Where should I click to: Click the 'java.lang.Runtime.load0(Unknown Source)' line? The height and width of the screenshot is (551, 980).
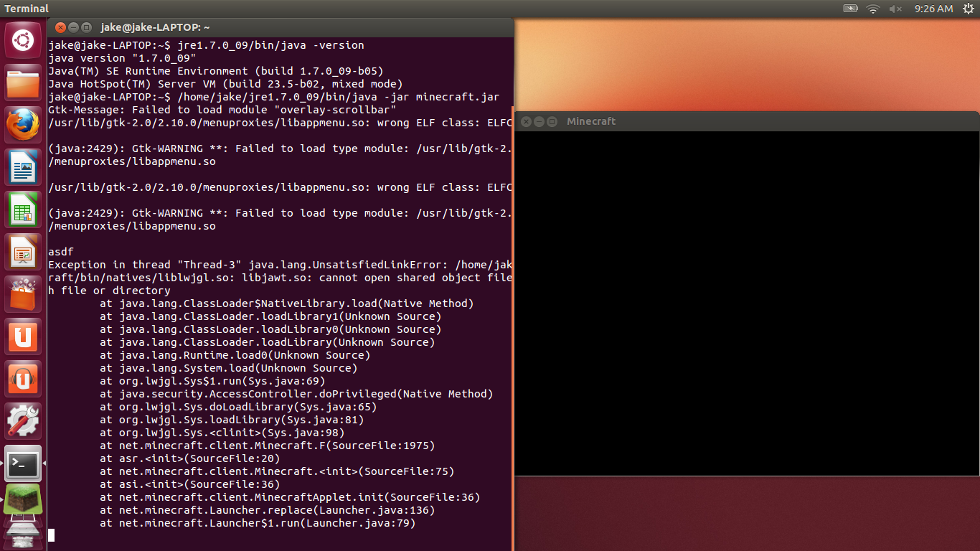[235, 355]
